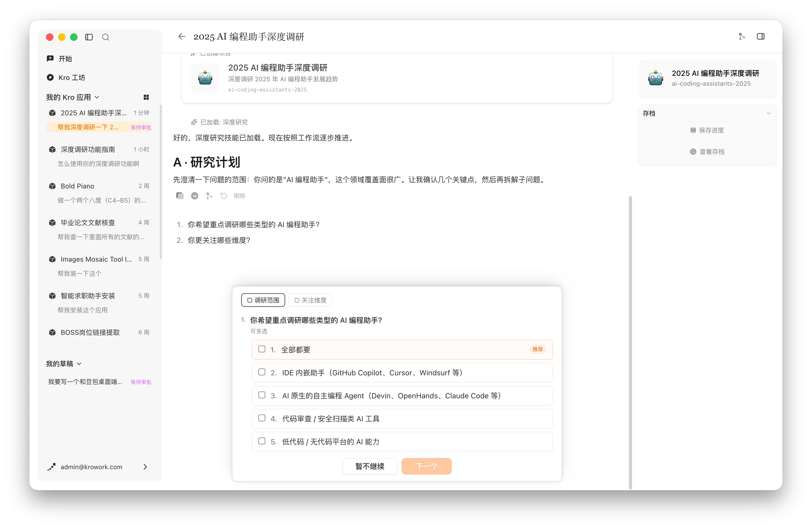
Task: Open account menu chevron next to admin email
Action: pos(145,467)
